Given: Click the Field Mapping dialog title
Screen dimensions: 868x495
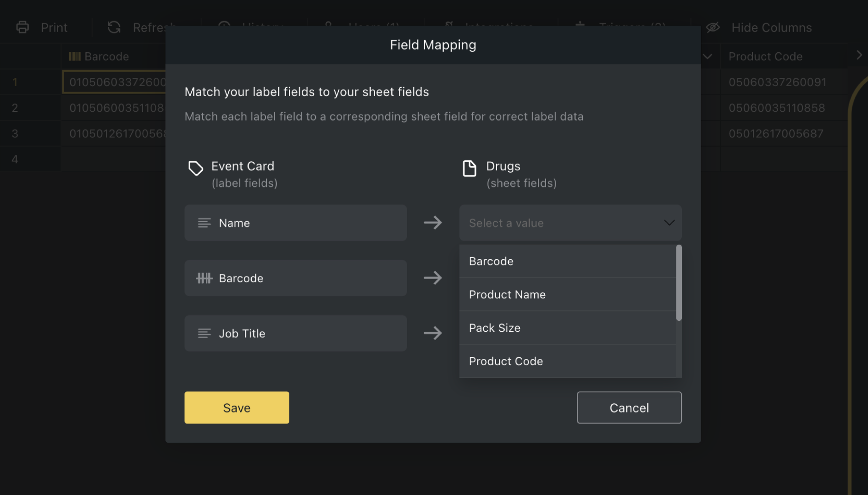Looking at the screenshot, I should pyautogui.click(x=433, y=44).
